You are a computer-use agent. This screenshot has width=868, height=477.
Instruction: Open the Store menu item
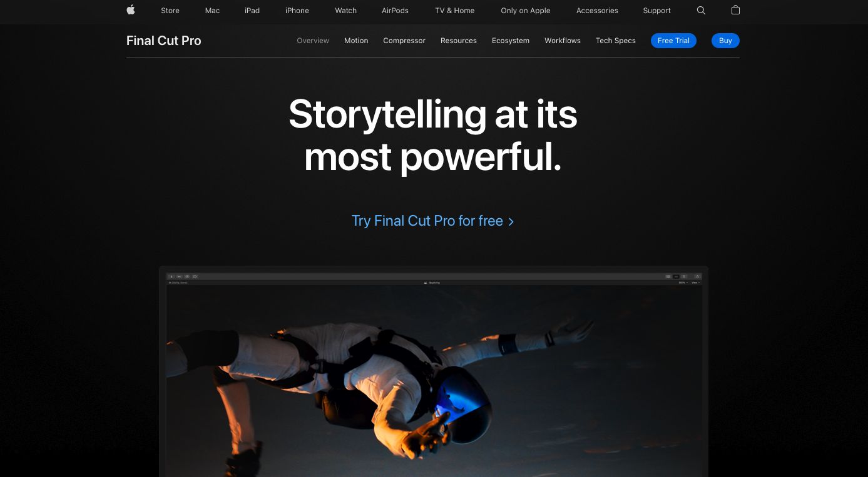(170, 11)
